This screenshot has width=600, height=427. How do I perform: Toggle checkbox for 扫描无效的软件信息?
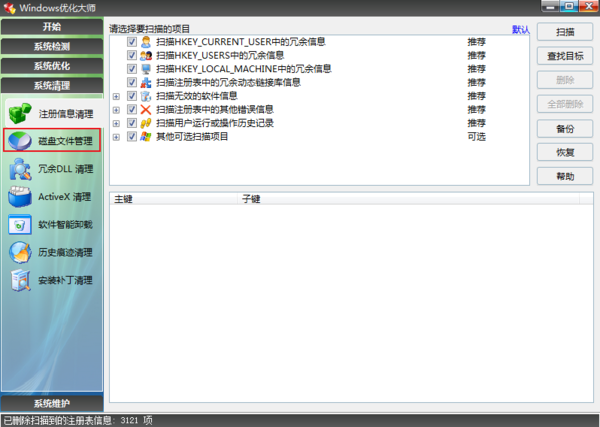point(132,96)
